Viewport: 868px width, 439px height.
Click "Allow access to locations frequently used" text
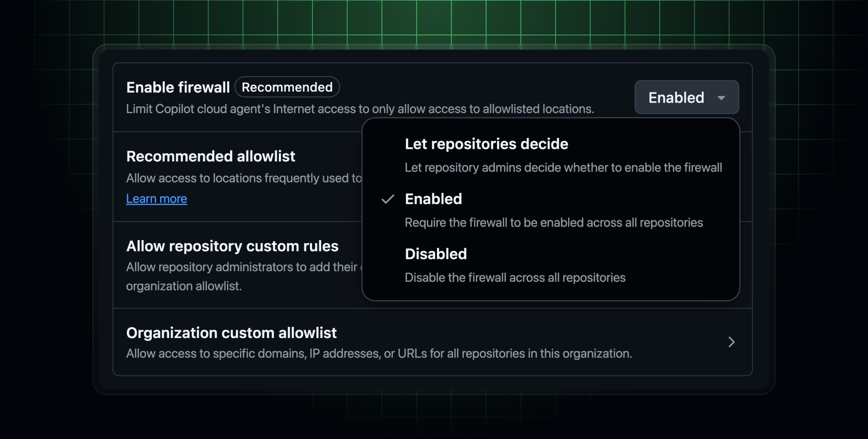click(244, 178)
